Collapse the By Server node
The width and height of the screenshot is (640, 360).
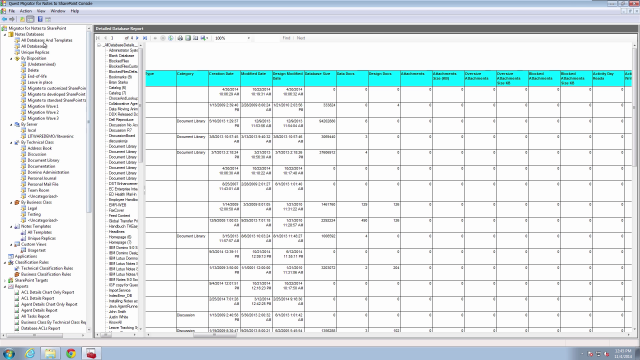[11, 124]
